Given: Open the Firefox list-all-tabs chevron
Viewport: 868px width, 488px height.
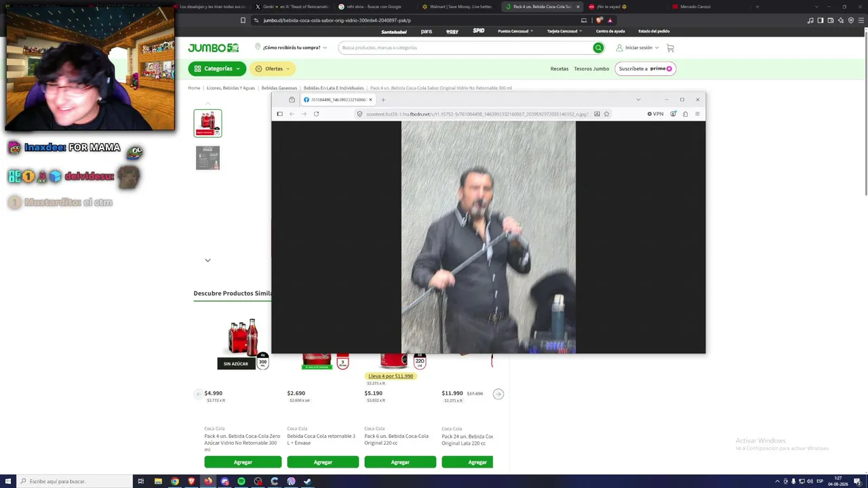Looking at the screenshot, I should pyautogui.click(x=638, y=100).
